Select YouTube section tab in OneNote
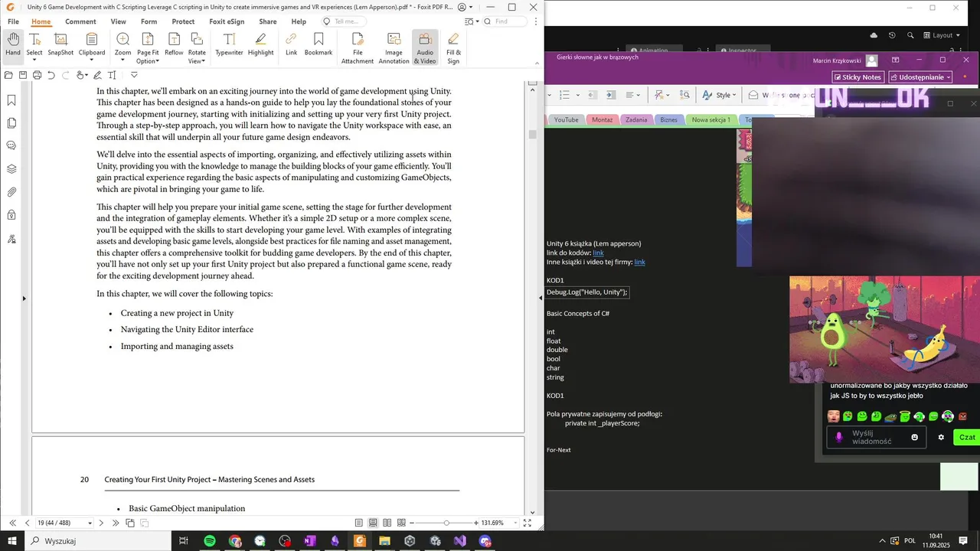Image resolution: width=980 pixels, height=551 pixels. (566, 119)
